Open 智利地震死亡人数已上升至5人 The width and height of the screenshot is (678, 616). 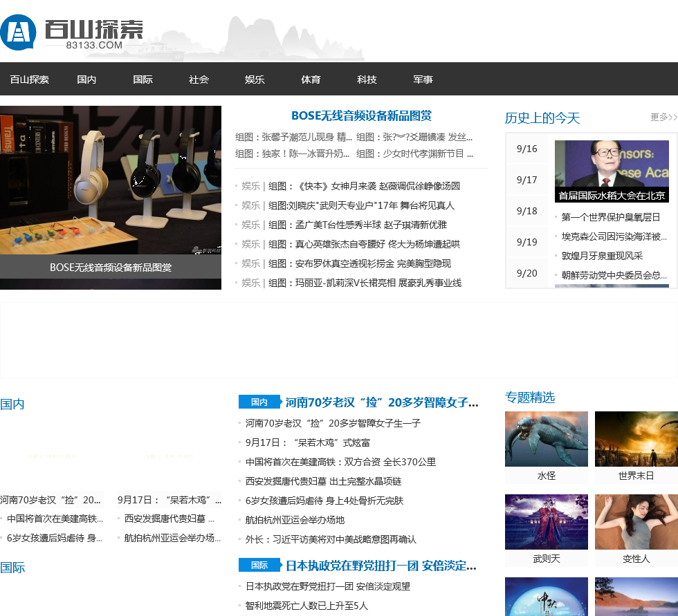(306, 606)
